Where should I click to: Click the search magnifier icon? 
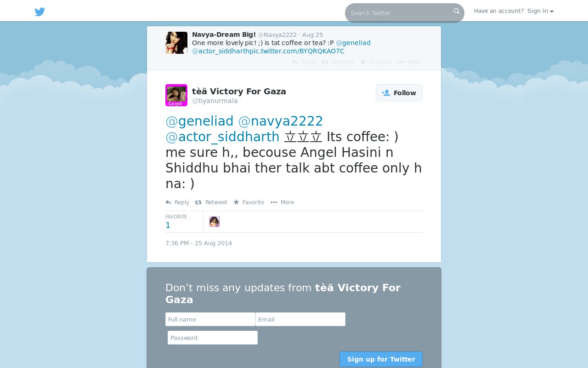tap(457, 11)
